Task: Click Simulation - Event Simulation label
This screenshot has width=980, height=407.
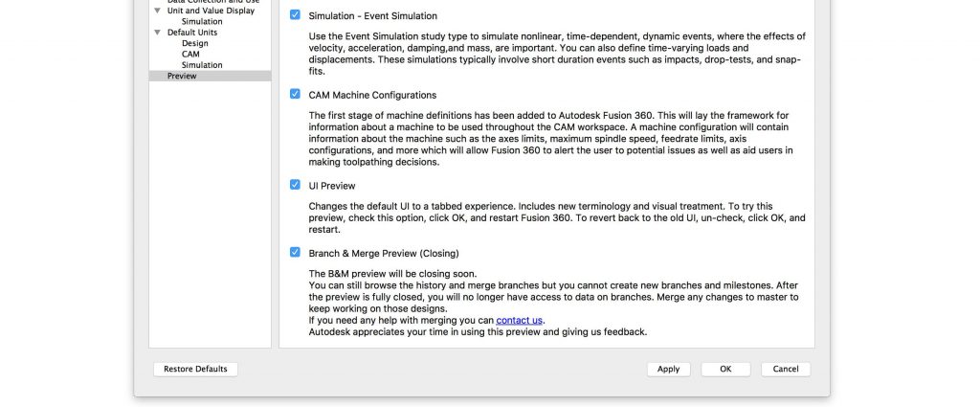Action: pos(373,16)
